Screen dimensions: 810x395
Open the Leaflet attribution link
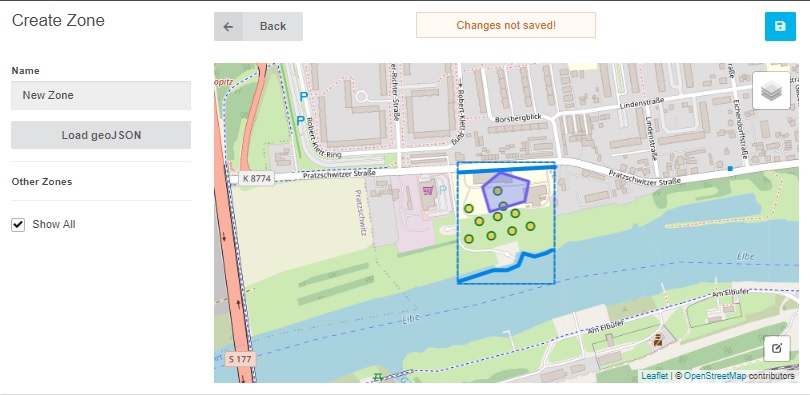click(654, 376)
